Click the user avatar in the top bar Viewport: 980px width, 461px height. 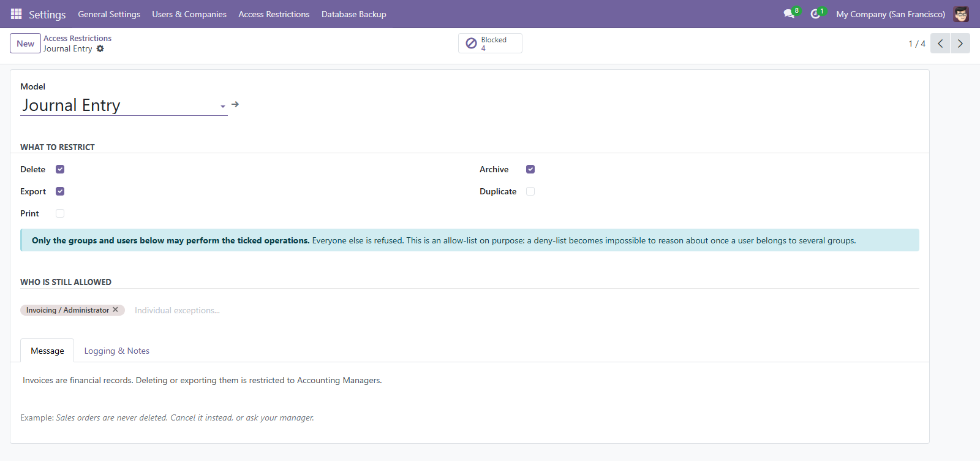(x=961, y=13)
